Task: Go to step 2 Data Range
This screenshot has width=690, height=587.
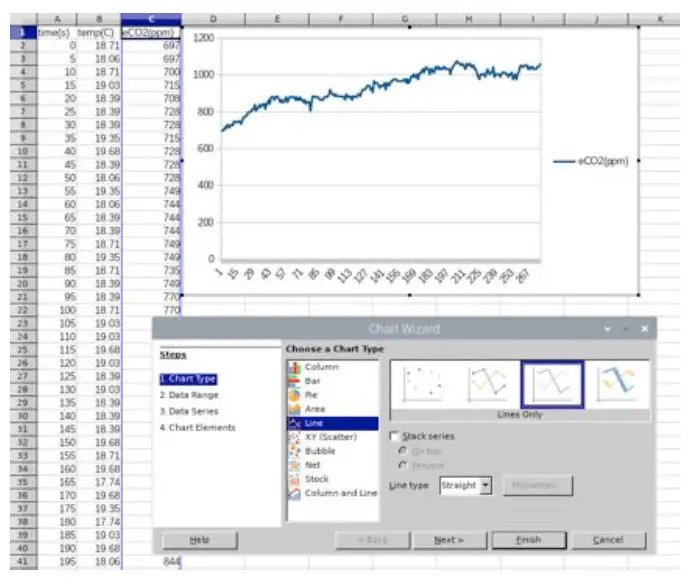Action: pyautogui.click(x=189, y=395)
